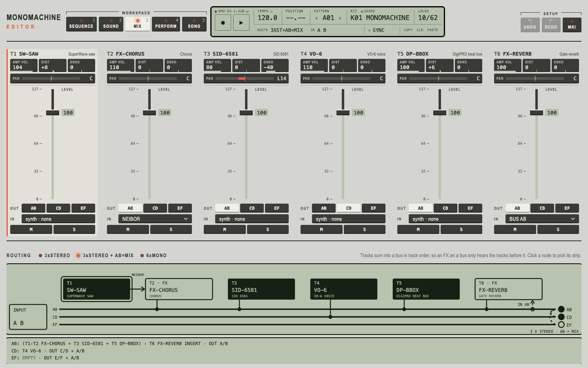
Task: Advance to the next pattern with right chevron
Action: pyautogui.click(x=340, y=18)
